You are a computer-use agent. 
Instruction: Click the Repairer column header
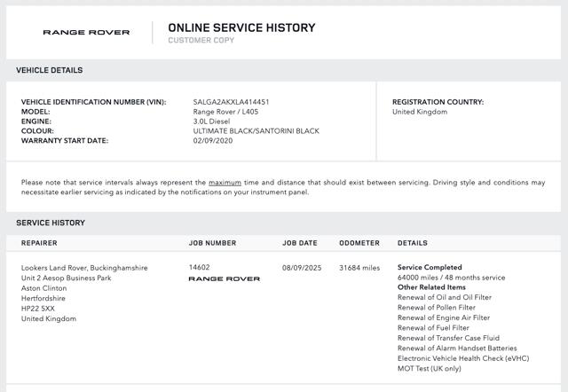(39, 243)
